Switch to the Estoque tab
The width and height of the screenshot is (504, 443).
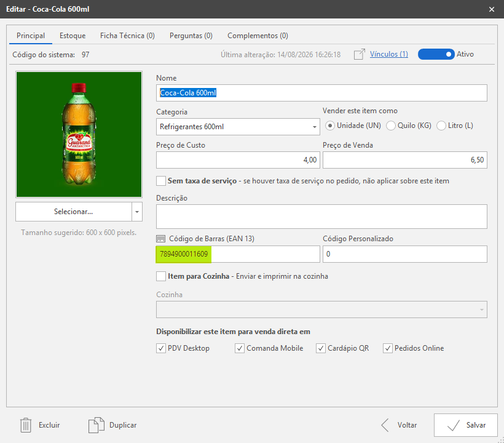click(x=73, y=36)
